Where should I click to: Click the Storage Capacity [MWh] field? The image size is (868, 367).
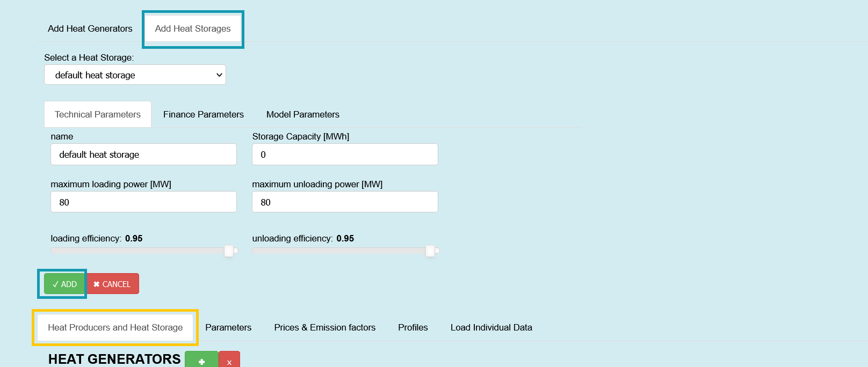(x=345, y=155)
